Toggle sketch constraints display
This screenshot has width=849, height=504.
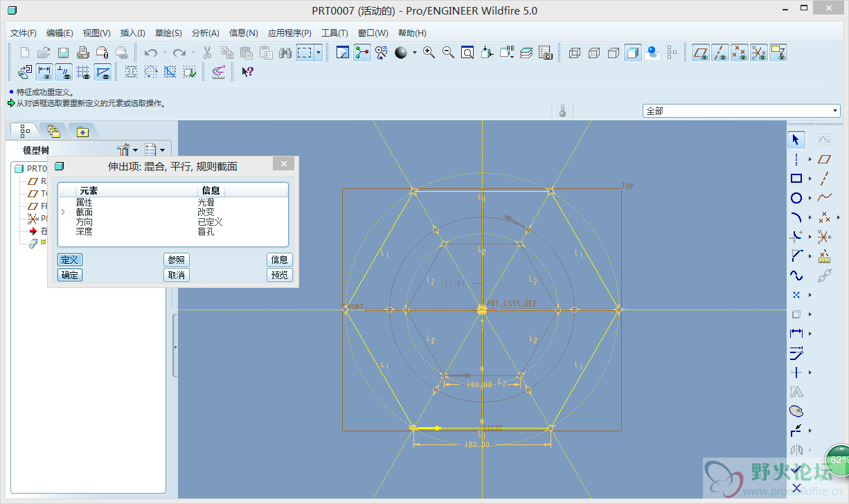(64, 71)
